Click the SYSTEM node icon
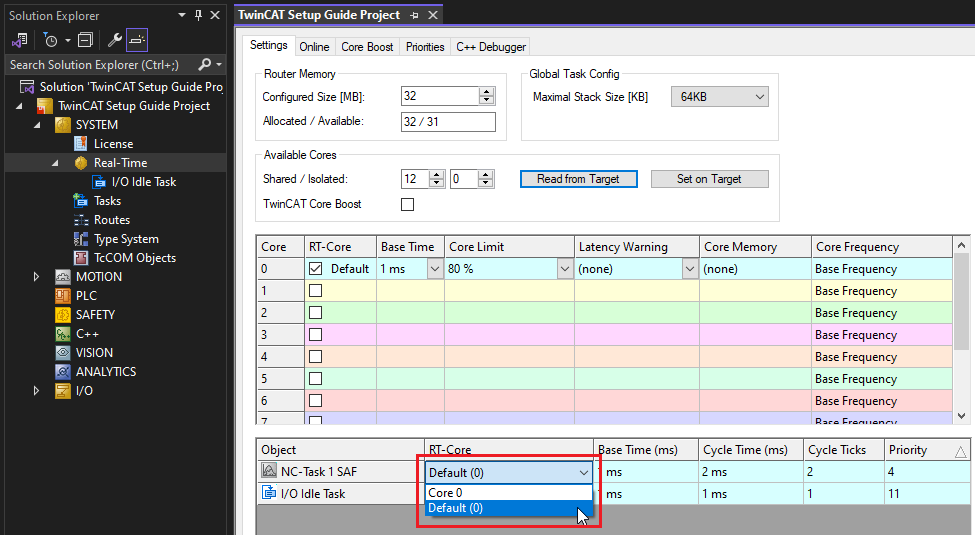 point(62,125)
